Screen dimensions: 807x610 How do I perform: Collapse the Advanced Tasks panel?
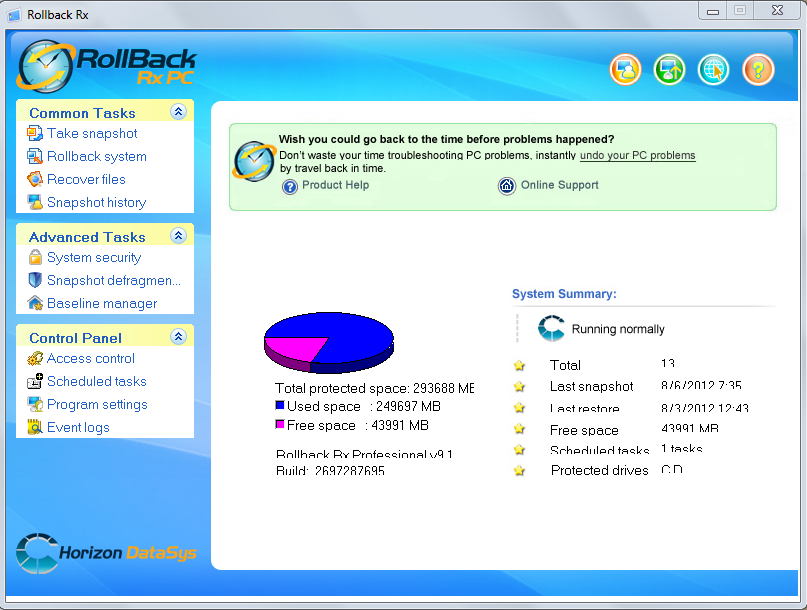(x=178, y=236)
